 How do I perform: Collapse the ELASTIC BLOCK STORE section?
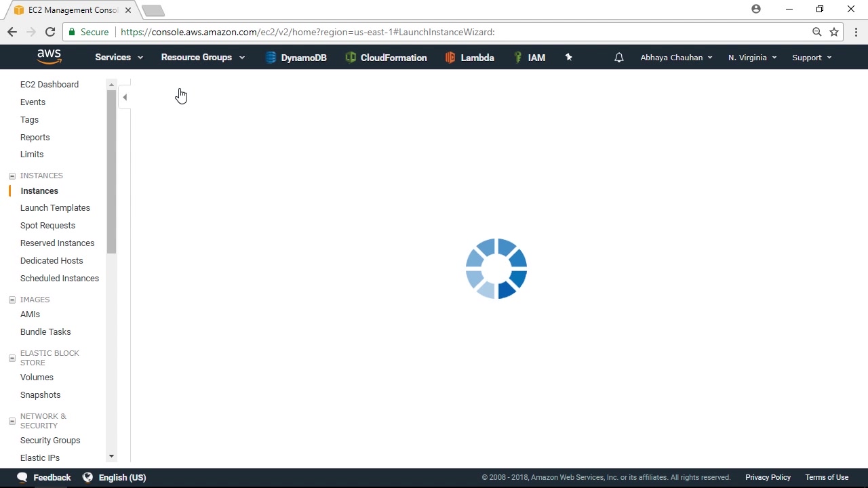12,358
